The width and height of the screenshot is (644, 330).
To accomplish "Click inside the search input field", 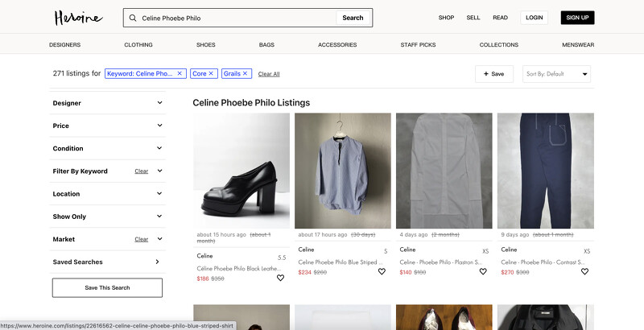I will [x=233, y=18].
